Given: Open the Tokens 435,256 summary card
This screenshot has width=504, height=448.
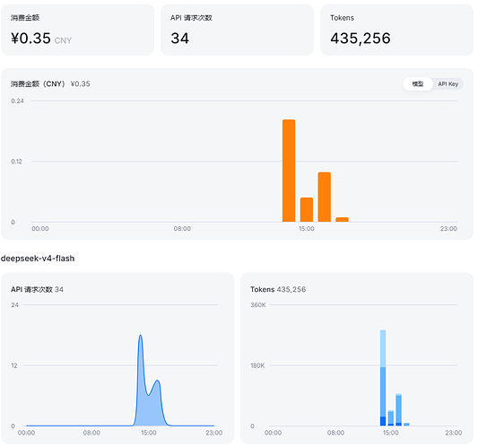Looking at the screenshot, I should [x=396, y=30].
